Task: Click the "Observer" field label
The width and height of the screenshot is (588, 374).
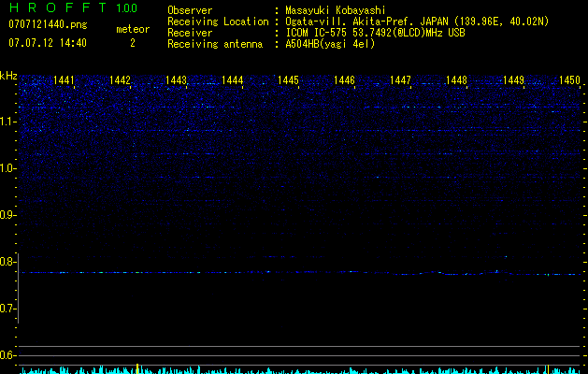Action: coord(190,10)
